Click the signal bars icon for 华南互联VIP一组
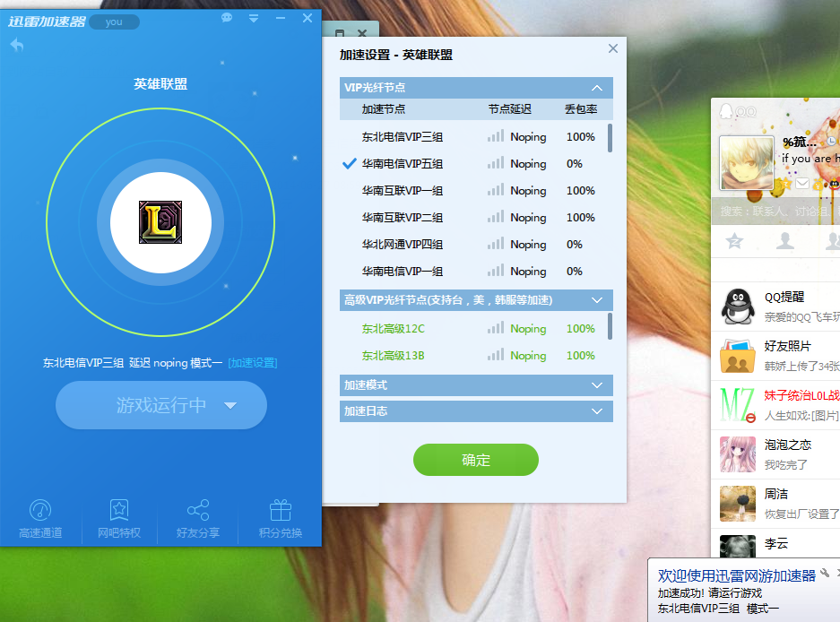Image resolution: width=840 pixels, height=622 pixels. 496,189
